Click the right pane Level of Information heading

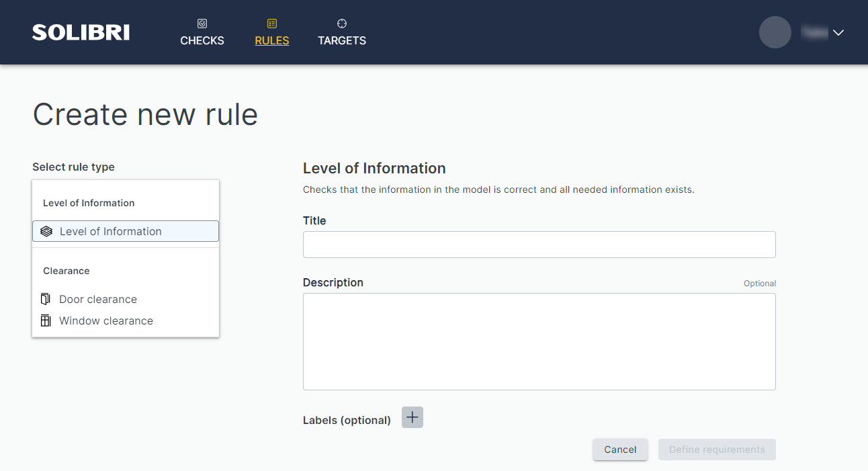click(374, 168)
